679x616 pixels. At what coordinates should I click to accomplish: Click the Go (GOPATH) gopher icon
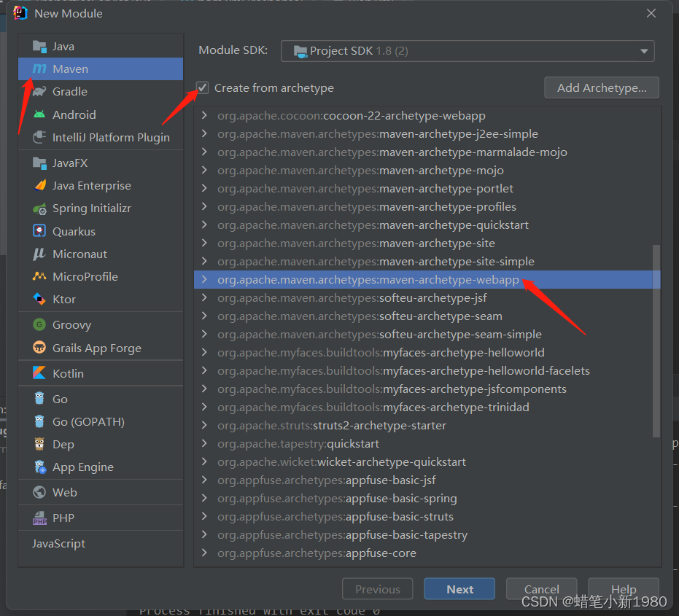(39, 421)
